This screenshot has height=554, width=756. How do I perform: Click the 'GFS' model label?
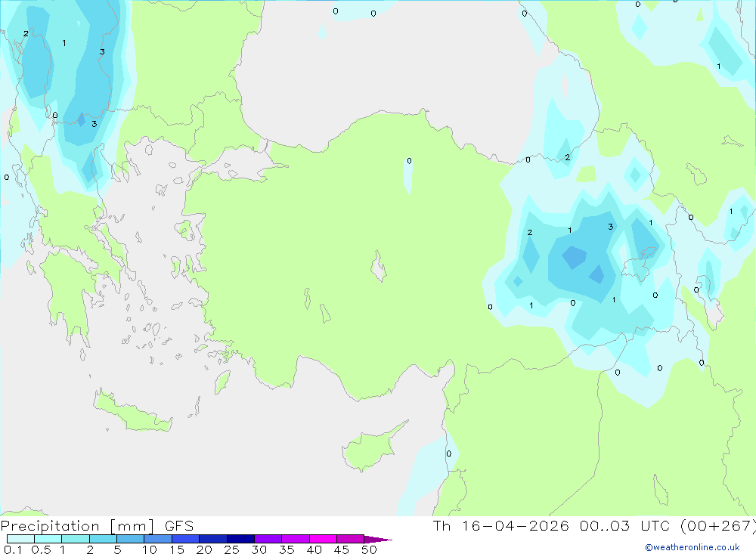click(x=179, y=525)
